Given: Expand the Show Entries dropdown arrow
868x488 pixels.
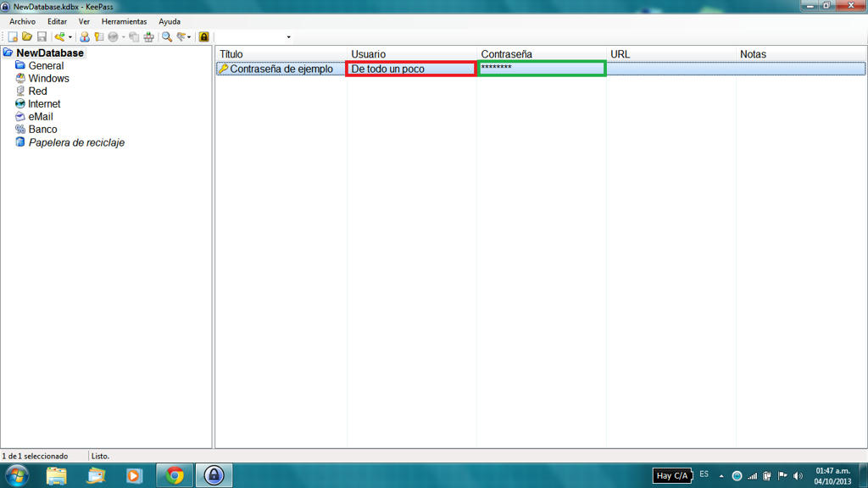Looking at the screenshot, I should click(x=189, y=37).
